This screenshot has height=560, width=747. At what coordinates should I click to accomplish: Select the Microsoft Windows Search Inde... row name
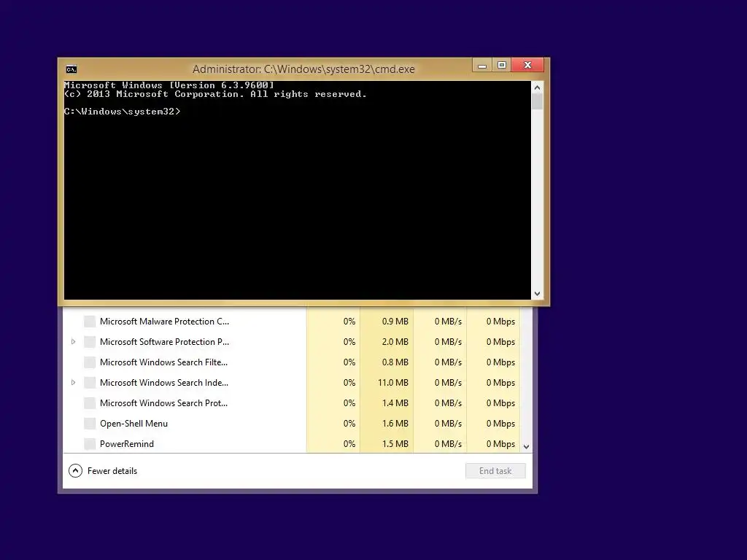coord(164,382)
